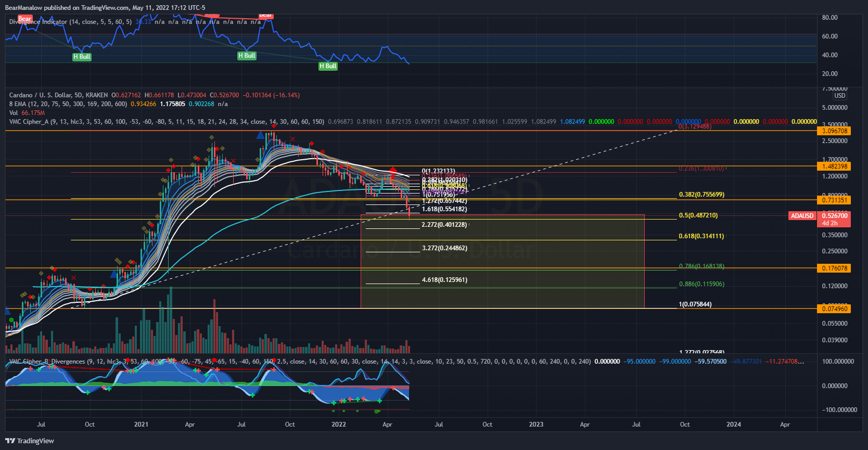Click the 5.000000 tick on price axis
This screenshot has height=450, width=868.
[x=835, y=108]
